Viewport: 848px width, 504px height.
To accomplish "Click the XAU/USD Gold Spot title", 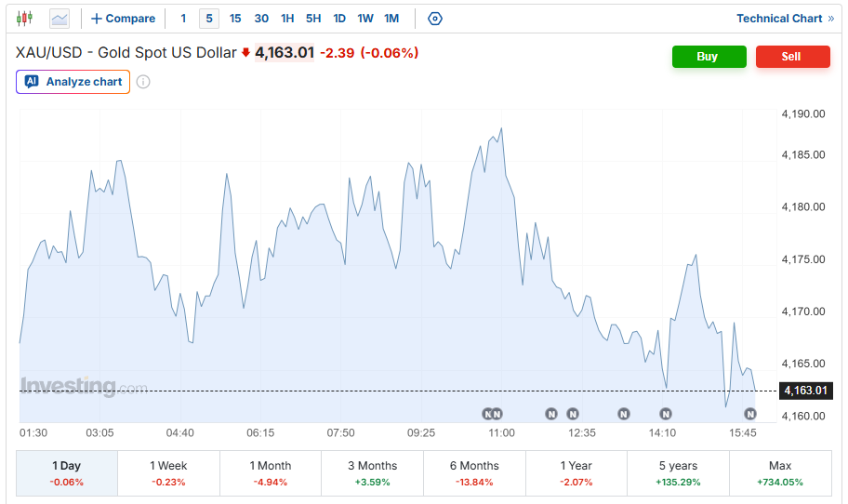I will coord(126,52).
